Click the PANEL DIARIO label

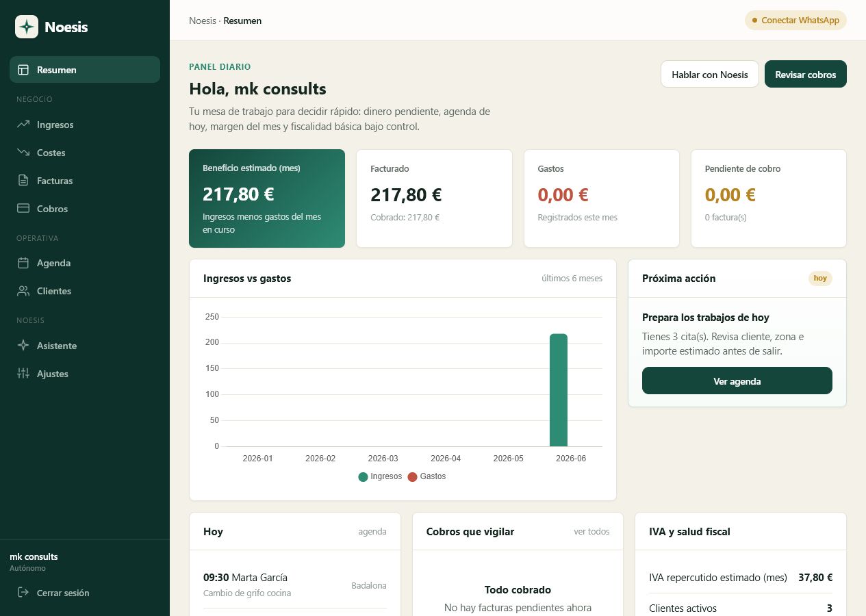(x=220, y=67)
